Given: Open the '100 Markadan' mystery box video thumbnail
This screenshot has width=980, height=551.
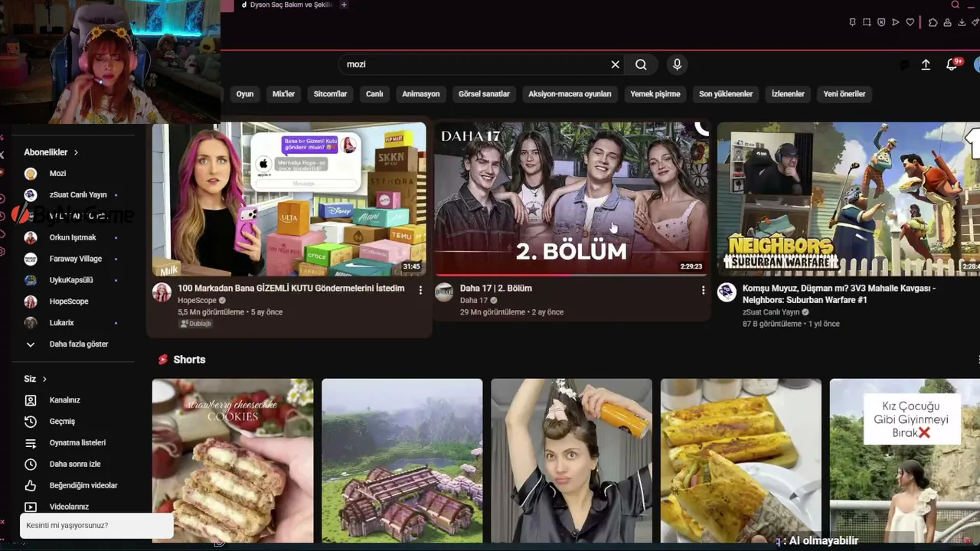Looking at the screenshot, I should (x=289, y=199).
